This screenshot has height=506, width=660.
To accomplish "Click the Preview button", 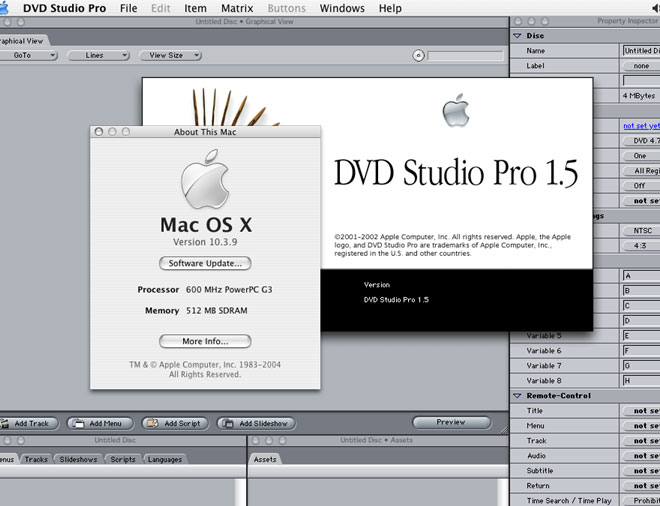I will 451,422.
